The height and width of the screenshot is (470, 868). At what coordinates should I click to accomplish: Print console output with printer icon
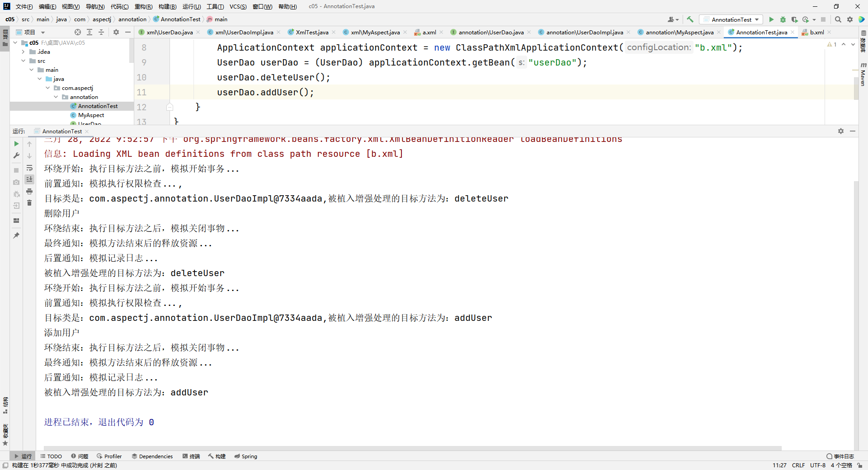click(29, 191)
